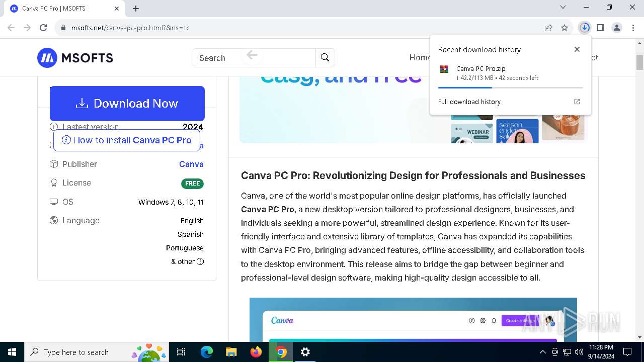The width and height of the screenshot is (644, 362).
Task: Open How to install Canva PC Pro
Action: 127,140
